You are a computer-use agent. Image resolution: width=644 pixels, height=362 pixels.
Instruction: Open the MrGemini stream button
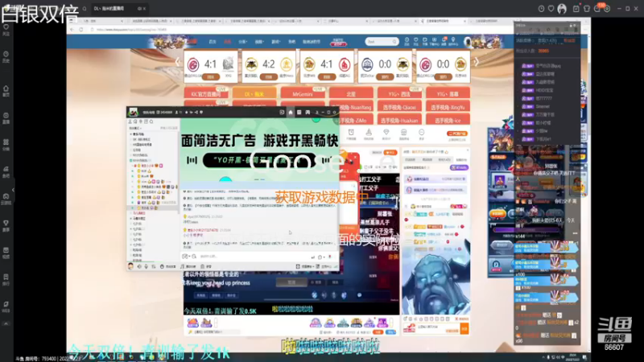pyautogui.click(x=303, y=93)
